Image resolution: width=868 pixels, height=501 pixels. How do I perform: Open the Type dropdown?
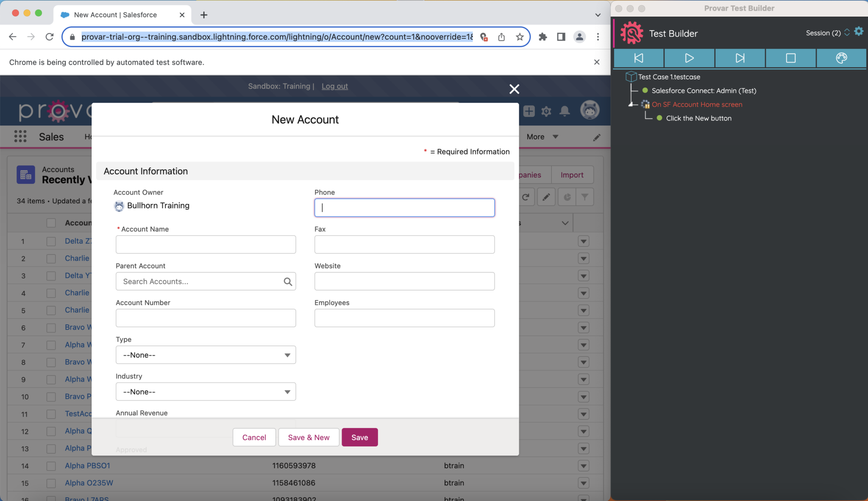(206, 355)
